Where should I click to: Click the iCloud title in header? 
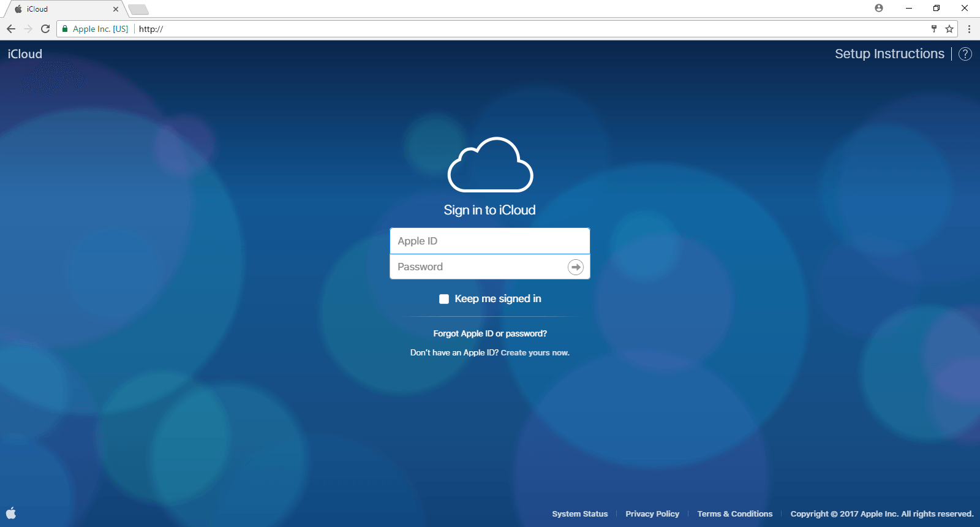pos(25,54)
